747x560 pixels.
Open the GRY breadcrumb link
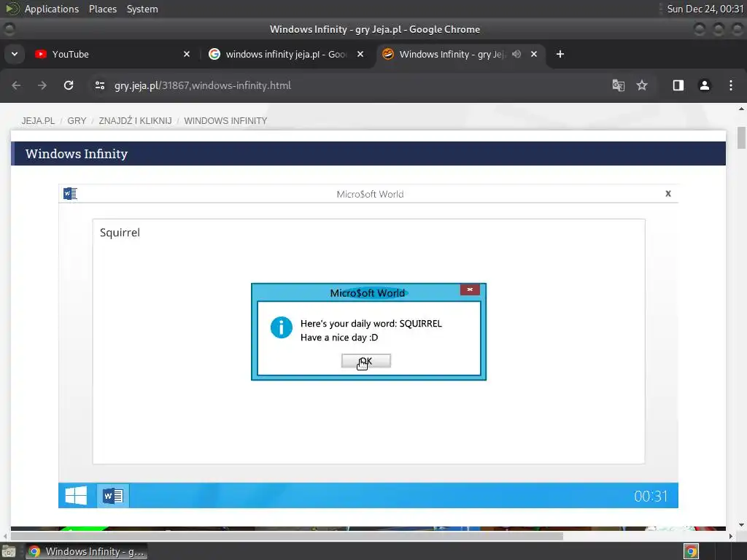click(77, 121)
